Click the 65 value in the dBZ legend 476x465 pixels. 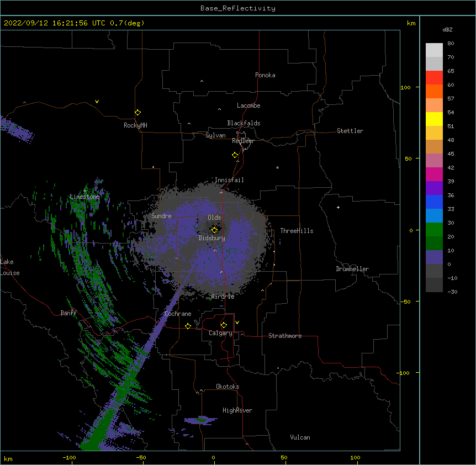451,71
